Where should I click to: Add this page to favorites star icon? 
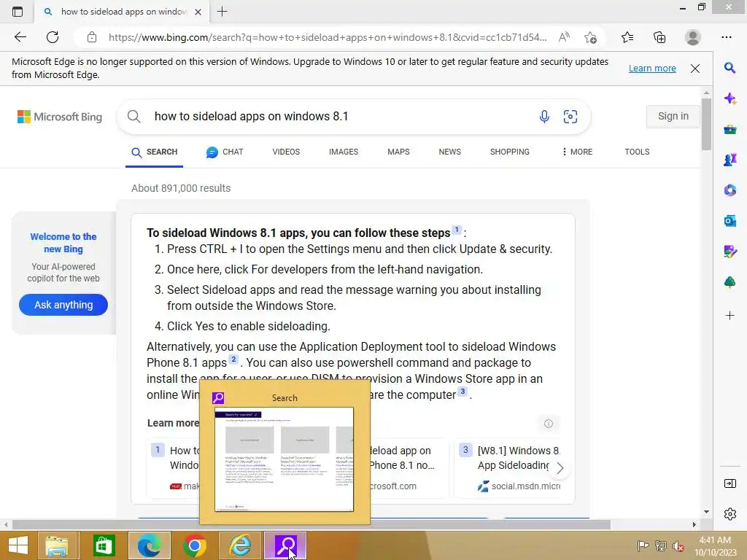click(591, 37)
